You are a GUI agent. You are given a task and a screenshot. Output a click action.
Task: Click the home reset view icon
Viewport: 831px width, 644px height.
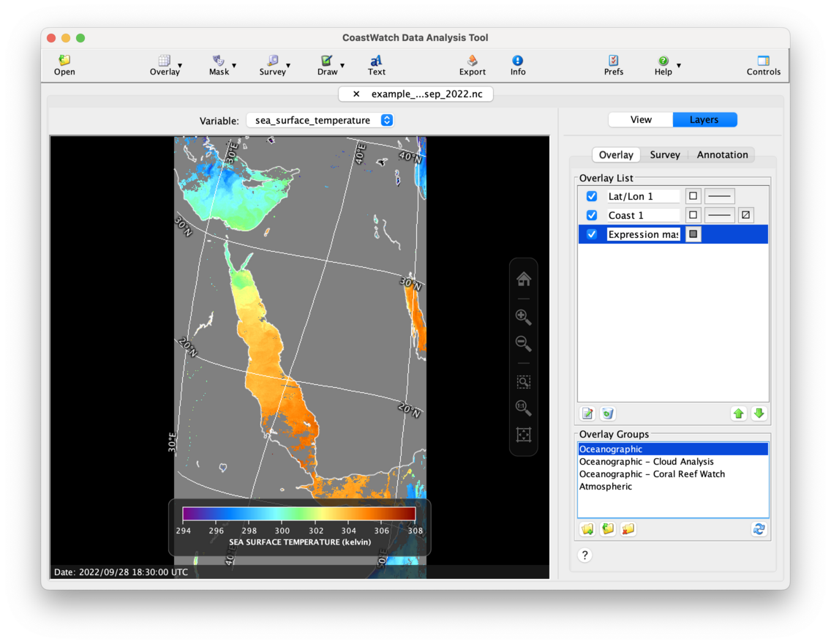pos(523,279)
